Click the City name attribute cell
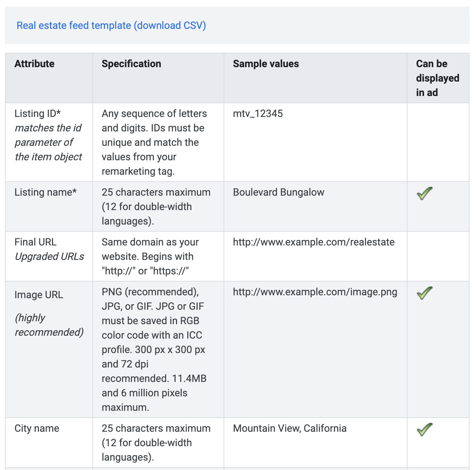Image resolution: width=476 pixels, height=470 pixels. 37,428
